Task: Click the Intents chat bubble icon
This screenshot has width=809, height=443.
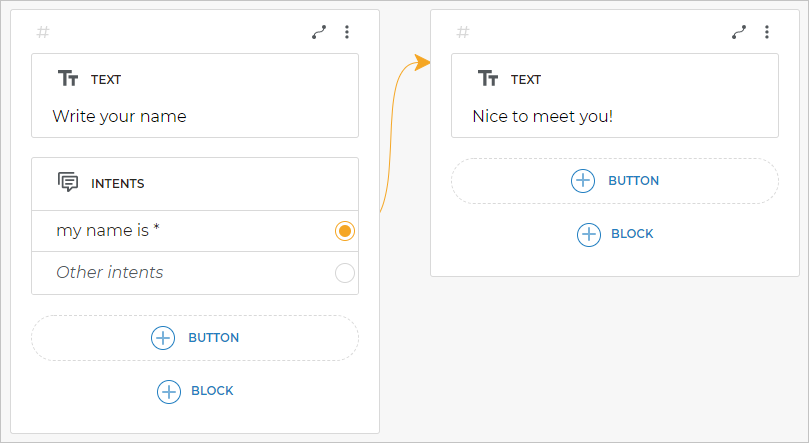Action: (68, 183)
